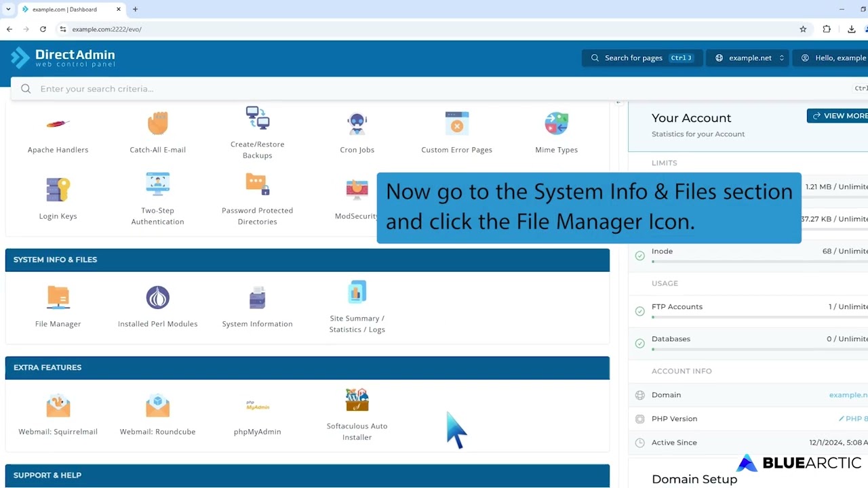
Task: Click the Active Since clock icon
Action: pos(639,443)
